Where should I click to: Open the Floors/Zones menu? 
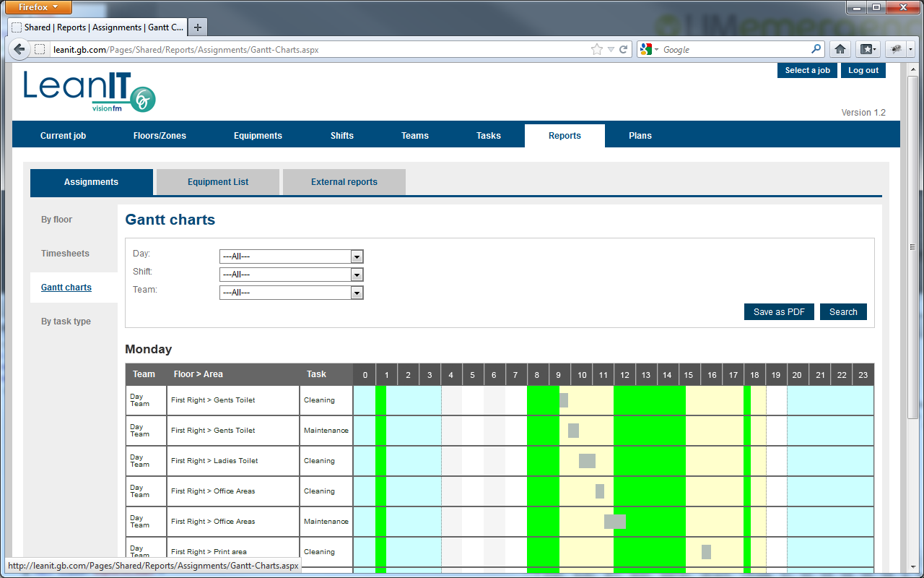pyautogui.click(x=160, y=136)
